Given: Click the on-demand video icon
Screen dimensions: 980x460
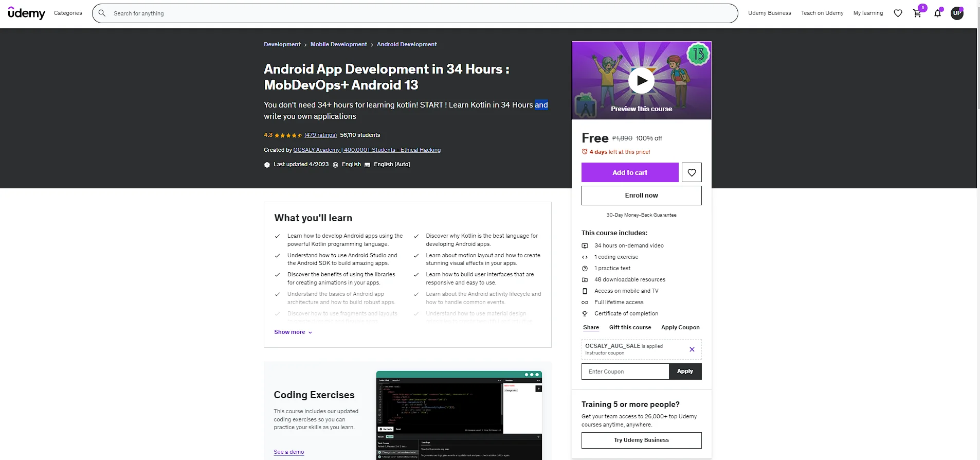Looking at the screenshot, I should (585, 246).
